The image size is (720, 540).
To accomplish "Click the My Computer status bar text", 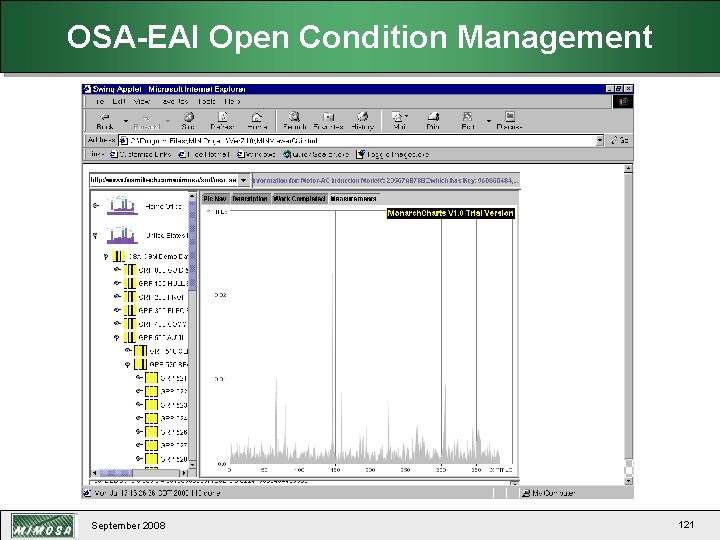I will click(x=553, y=493).
